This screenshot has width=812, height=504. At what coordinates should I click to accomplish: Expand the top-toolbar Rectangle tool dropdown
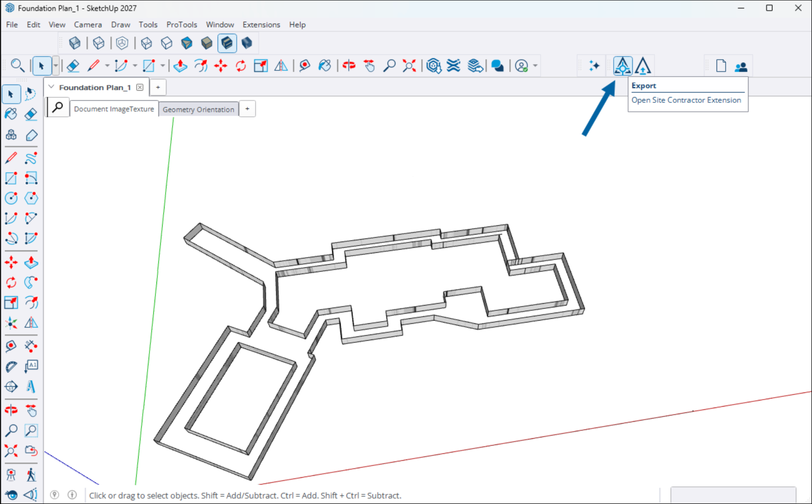(x=162, y=66)
